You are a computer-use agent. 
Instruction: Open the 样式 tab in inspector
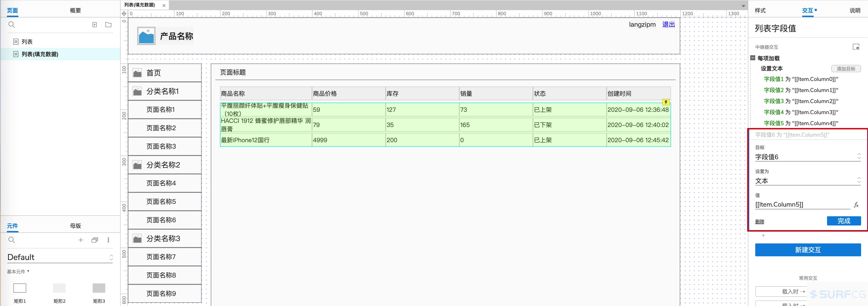pyautogui.click(x=760, y=10)
